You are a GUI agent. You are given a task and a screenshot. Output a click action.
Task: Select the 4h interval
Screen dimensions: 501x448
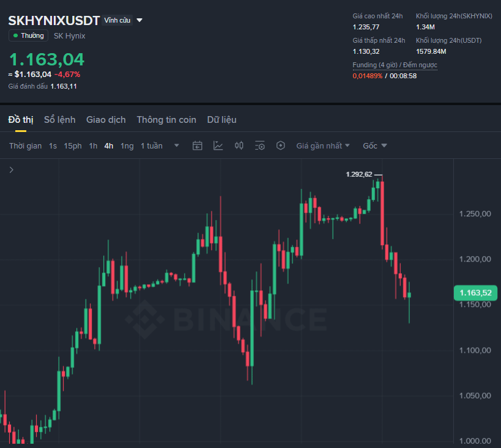coord(109,146)
